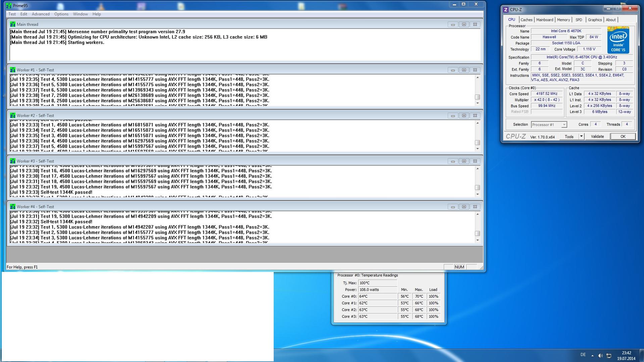Click the 'Self-test 1344K passed!' line in Worker #3

tap(51, 192)
